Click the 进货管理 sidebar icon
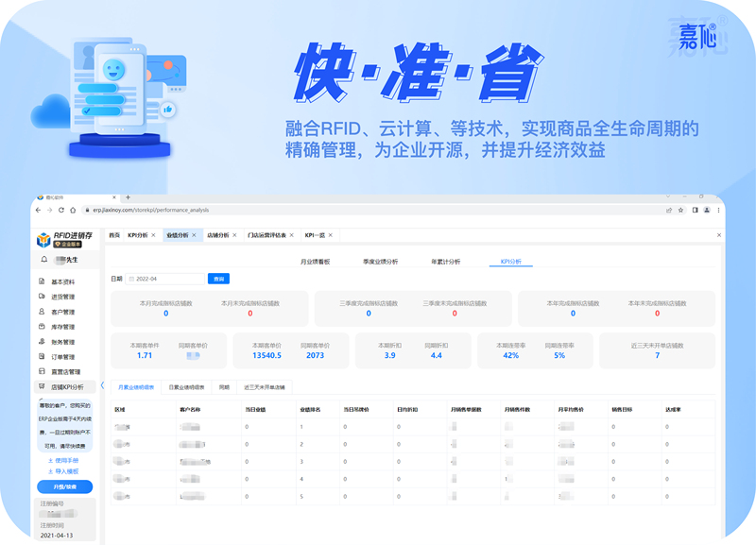The height and width of the screenshot is (545, 756). tap(42, 297)
